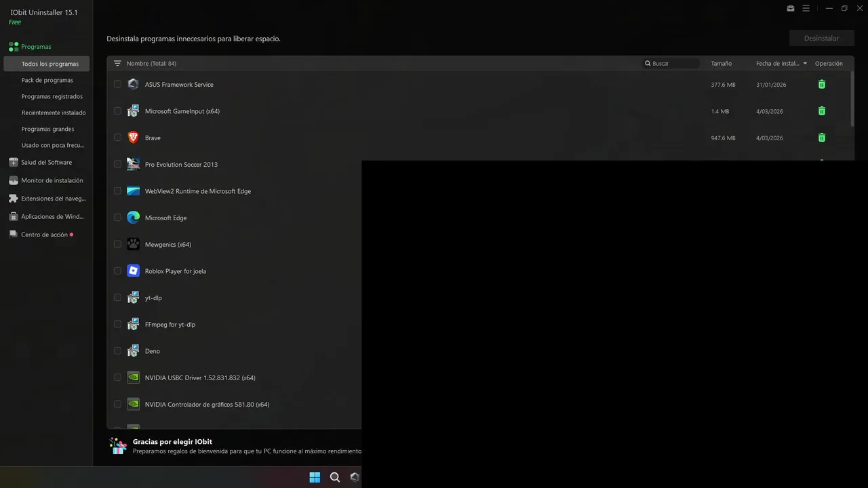
Task: Open the Windows Start button on taskbar
Action: tap(315, 477)
